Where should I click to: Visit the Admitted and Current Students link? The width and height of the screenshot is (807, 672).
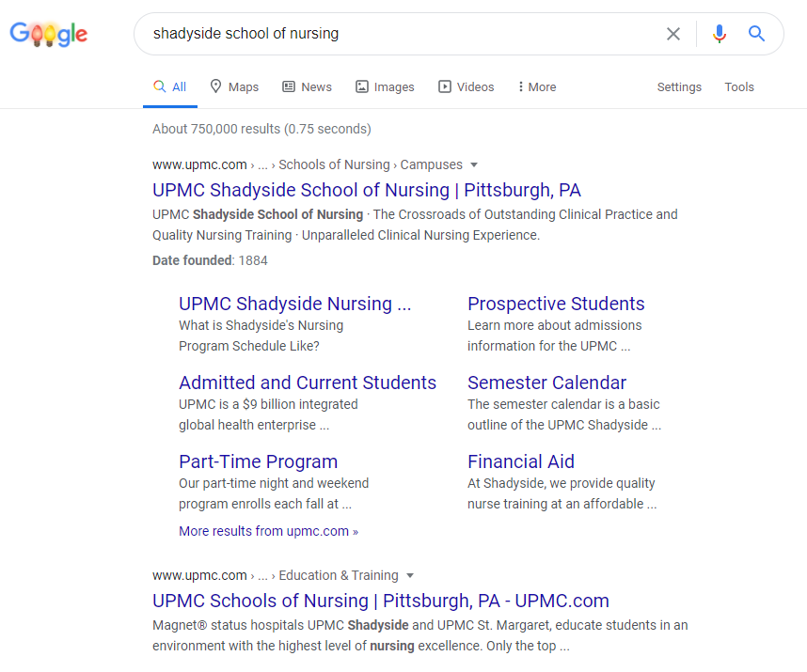click(x=308, y=383)
